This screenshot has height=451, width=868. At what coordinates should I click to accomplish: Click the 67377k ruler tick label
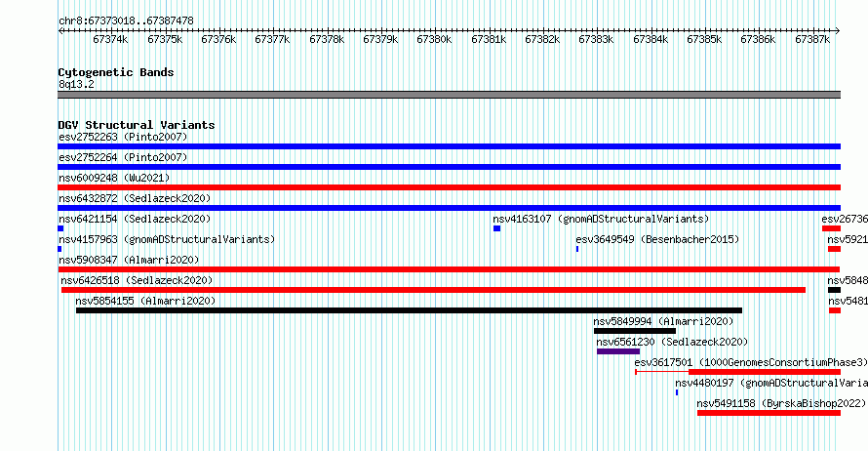[x=272, y=39]
